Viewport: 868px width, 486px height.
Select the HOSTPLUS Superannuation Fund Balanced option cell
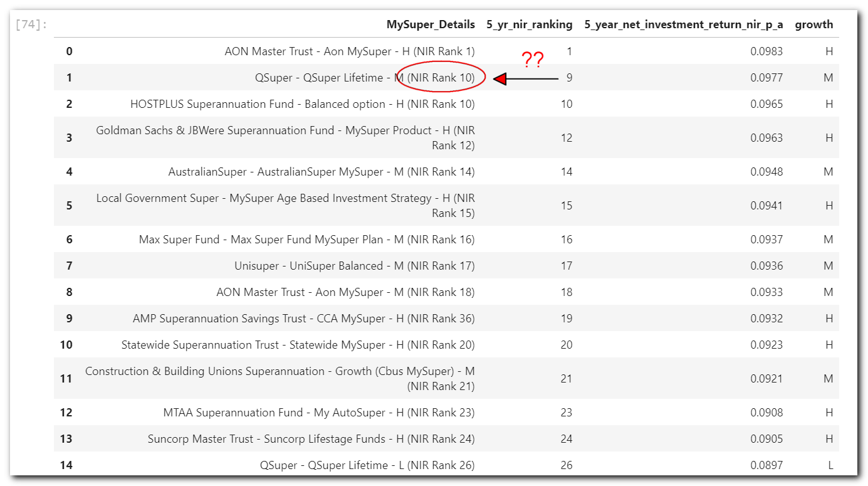point(302,104)
